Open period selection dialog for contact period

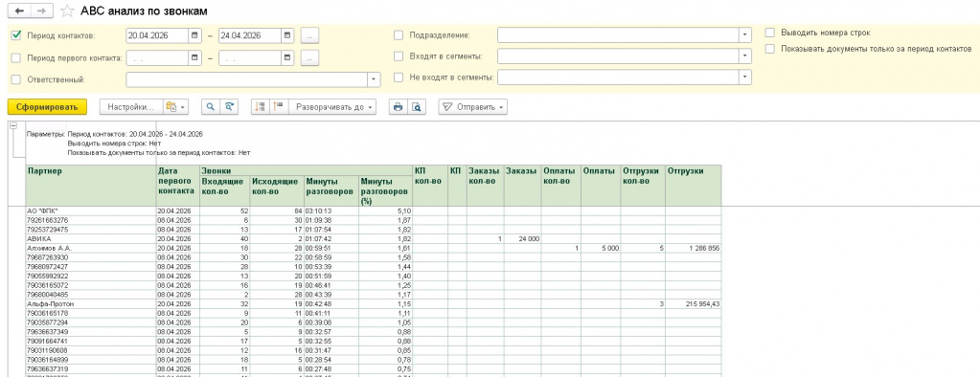(310, 35)
